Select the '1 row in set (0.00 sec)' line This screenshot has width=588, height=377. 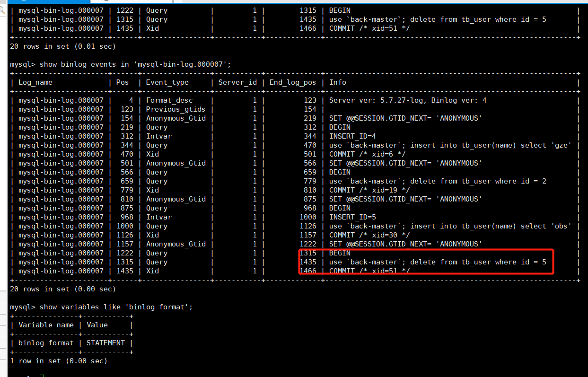[59, 361]
